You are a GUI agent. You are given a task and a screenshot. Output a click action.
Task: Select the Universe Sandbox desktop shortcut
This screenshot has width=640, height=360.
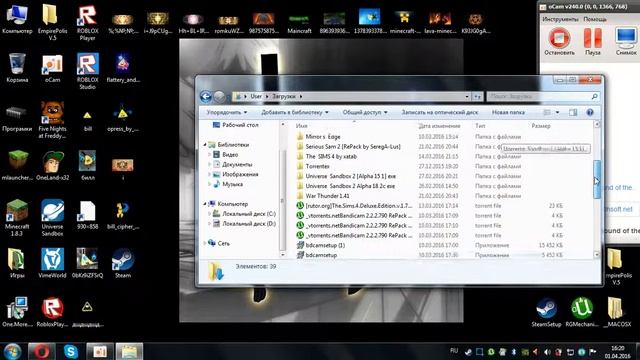coord(52,218)
